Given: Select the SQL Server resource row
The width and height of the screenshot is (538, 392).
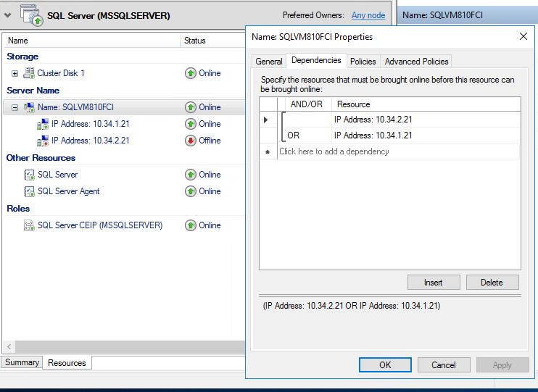Looking at the screenshot, I should coord(123,175).
